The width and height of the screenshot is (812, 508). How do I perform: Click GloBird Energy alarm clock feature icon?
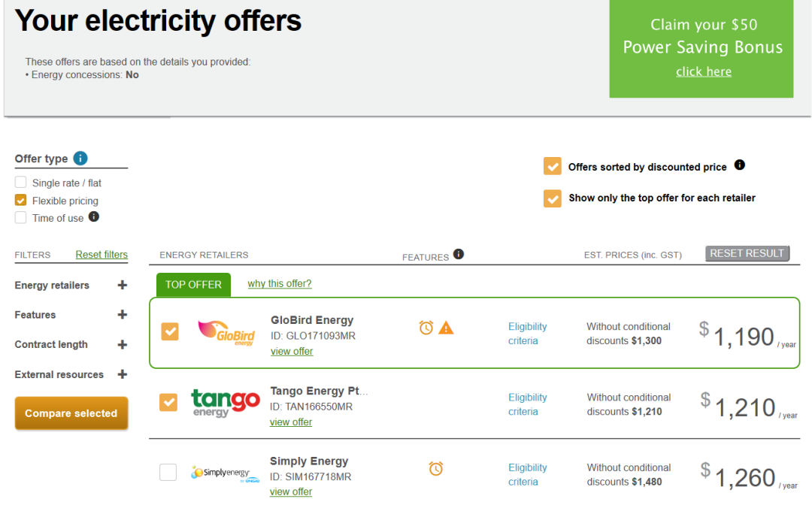click(426, 328)
